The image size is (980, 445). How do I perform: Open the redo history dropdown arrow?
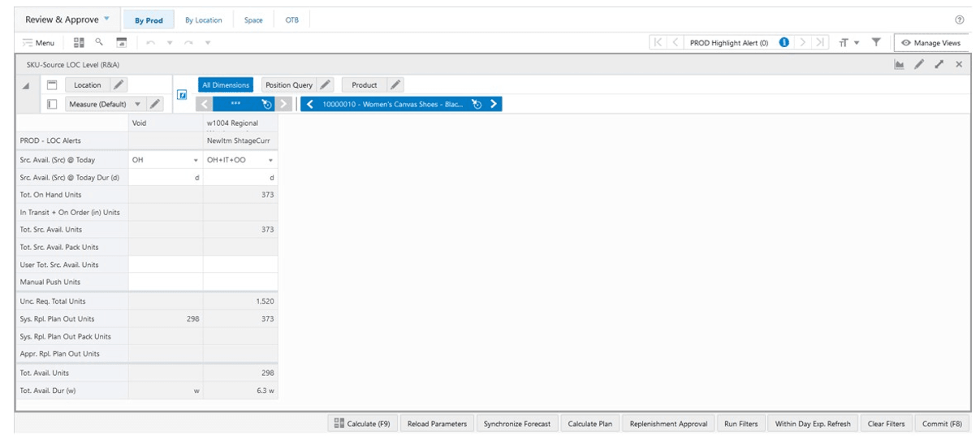coord(208,43)
